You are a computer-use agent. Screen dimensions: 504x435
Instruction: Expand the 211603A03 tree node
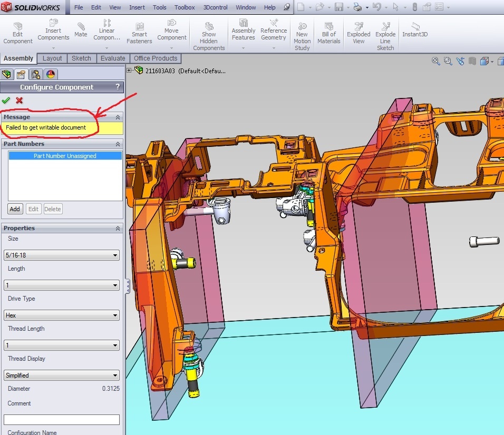tap(129, 71)
